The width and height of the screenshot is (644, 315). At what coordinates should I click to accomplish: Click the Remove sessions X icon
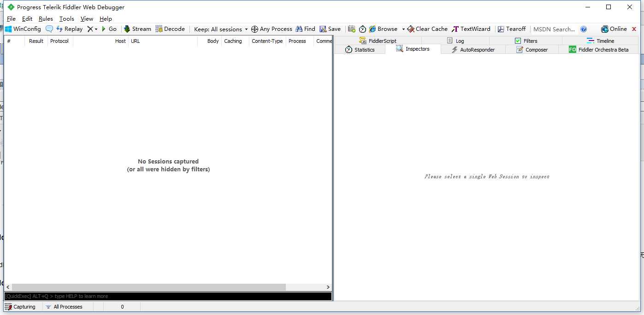tap(90, 29)
